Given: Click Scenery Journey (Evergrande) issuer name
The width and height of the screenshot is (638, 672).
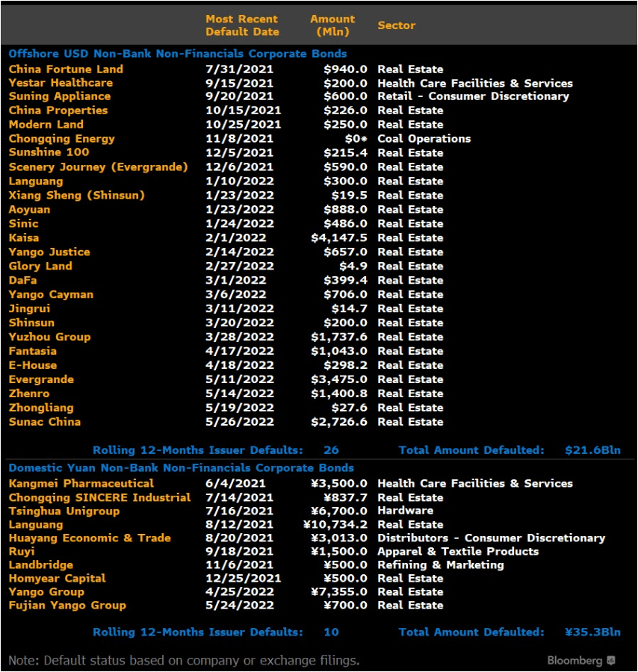Looking at the screenshot, I should click(98, 167).
